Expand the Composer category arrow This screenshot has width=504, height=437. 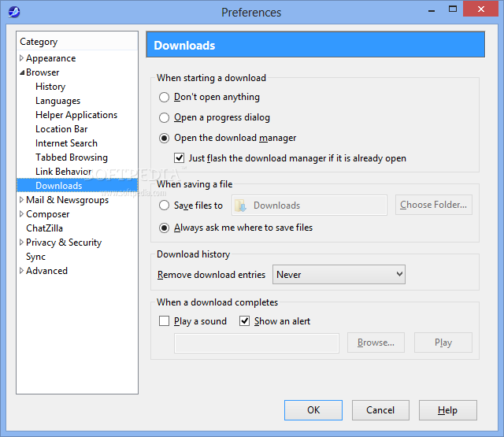tap(21, 214)
